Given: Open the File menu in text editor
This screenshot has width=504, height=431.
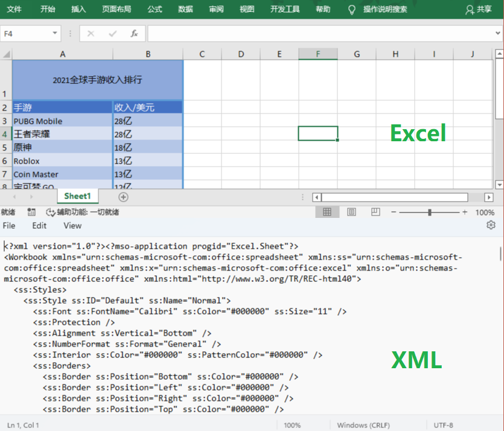Looking at the screenshot, I should pyautogui.click(x=9, y=226).
